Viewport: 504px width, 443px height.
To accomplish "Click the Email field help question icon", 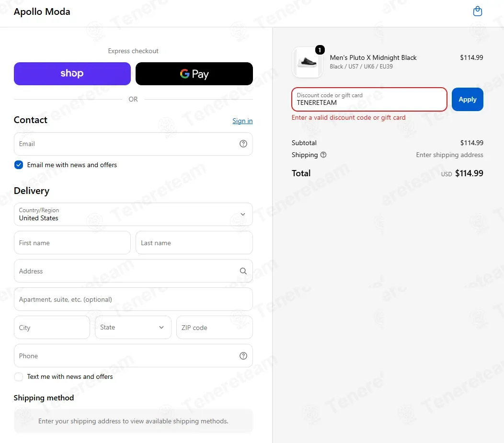I will [x=243, y=144].
